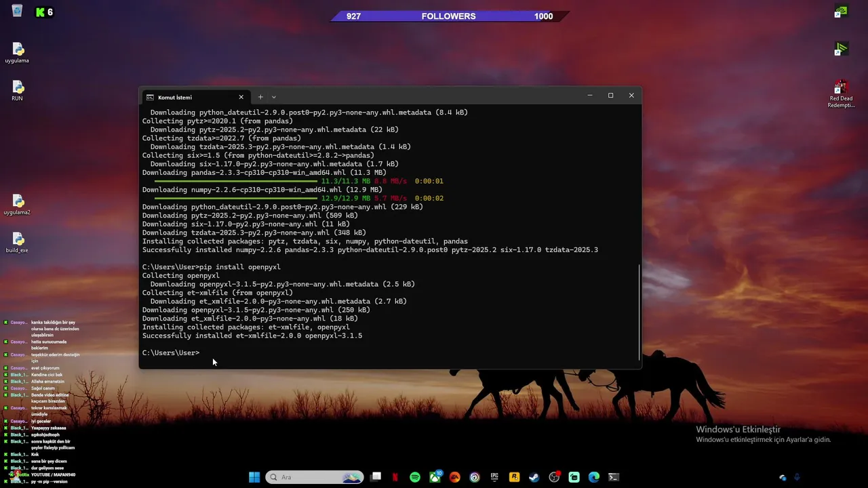Click the 'Downloading et_xmlfile-2.0.0-py3-none-any.whl (18 kB)' line
The width and height of the screenshot is (868, 488).
pos(250,319)
